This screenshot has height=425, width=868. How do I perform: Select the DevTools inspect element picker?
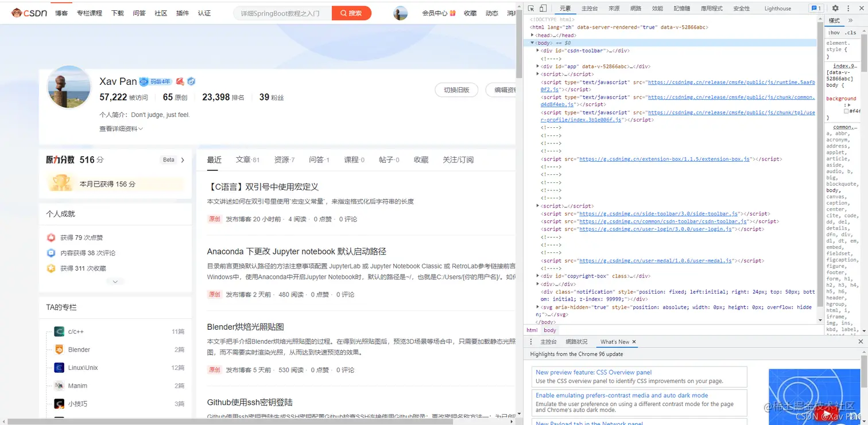(x=531, y=9)
